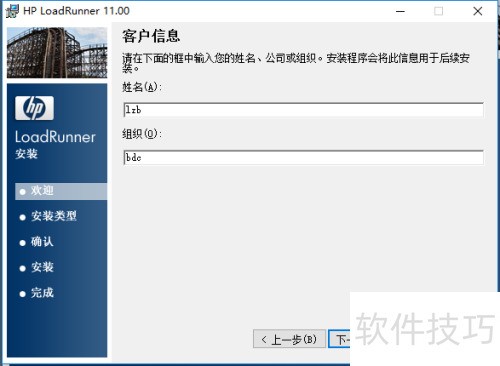Screen dimensions: 500x366
Task: Go back with the 上一步(B) button
Action: [289, 339]
